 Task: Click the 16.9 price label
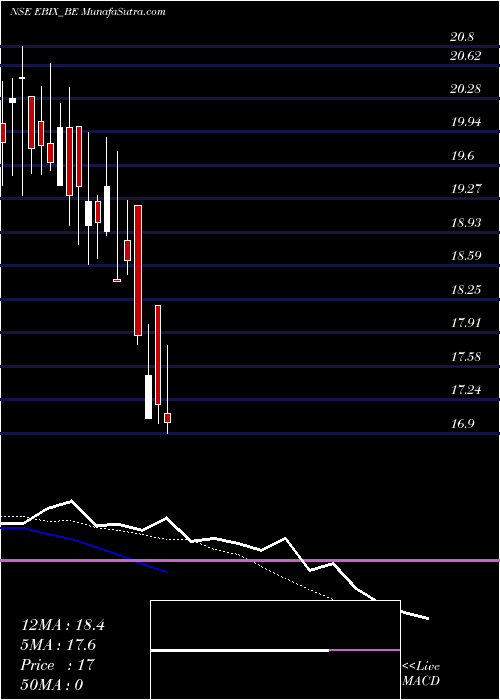(x=462, y=424)
